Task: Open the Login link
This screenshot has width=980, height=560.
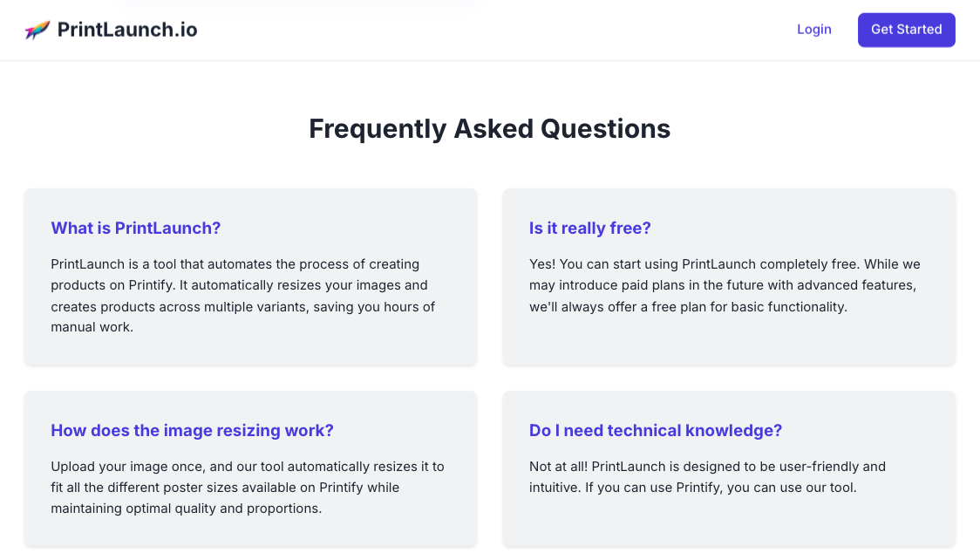Action: (813, 30)
